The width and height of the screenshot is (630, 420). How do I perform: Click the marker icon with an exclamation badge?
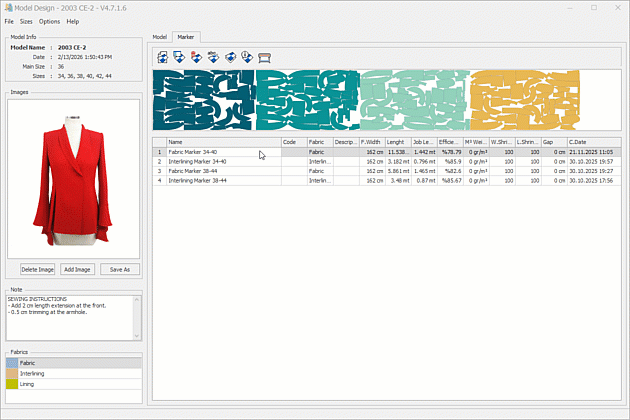(x=248, y=56)
